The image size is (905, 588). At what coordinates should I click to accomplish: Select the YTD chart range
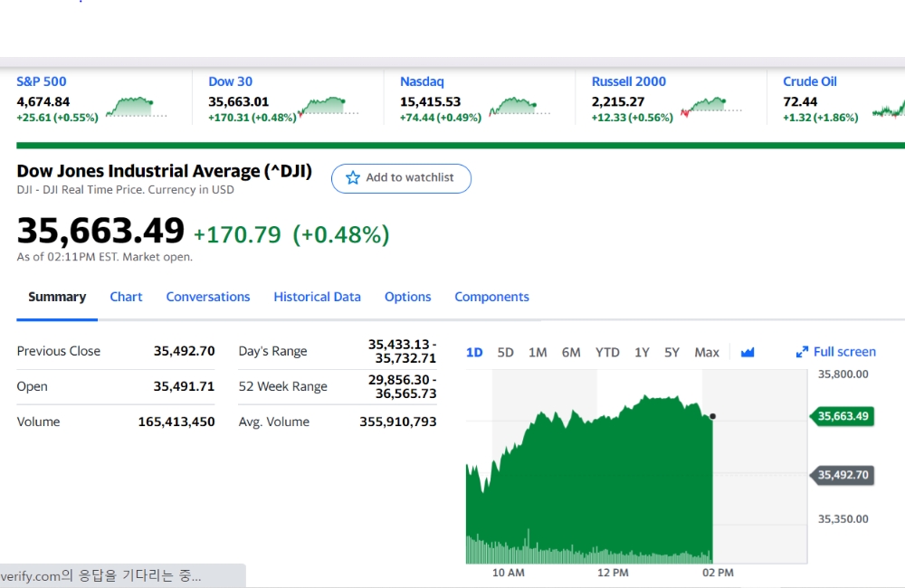click(608, 352)
